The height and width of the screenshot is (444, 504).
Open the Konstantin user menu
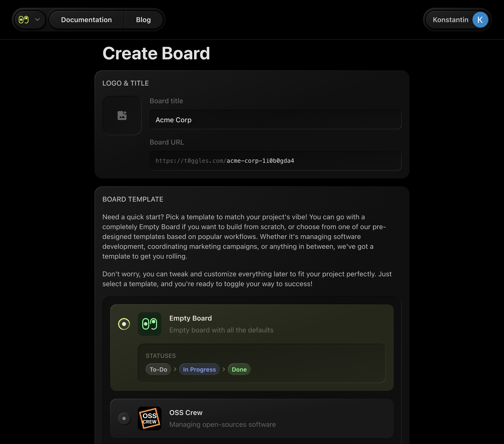[450, 20]
